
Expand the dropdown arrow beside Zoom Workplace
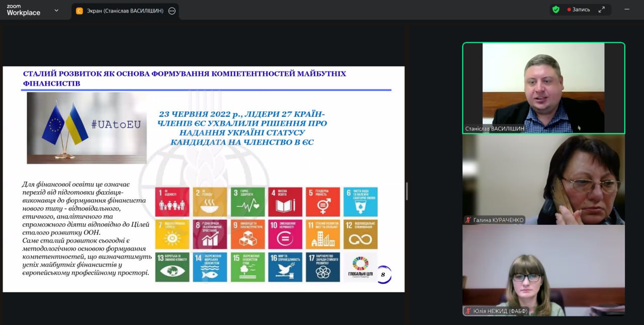(x=56, y=10)
